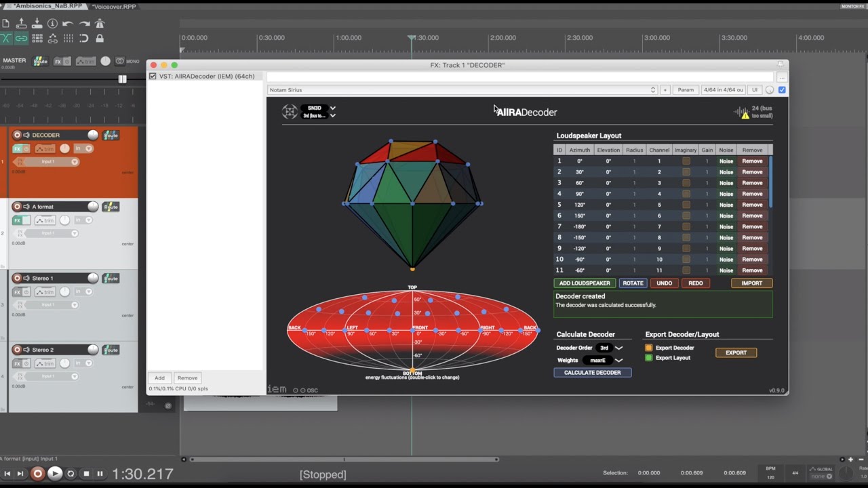868x488 pixels.
Task: Toggle envelope points move icon
Action: [53, 39]
